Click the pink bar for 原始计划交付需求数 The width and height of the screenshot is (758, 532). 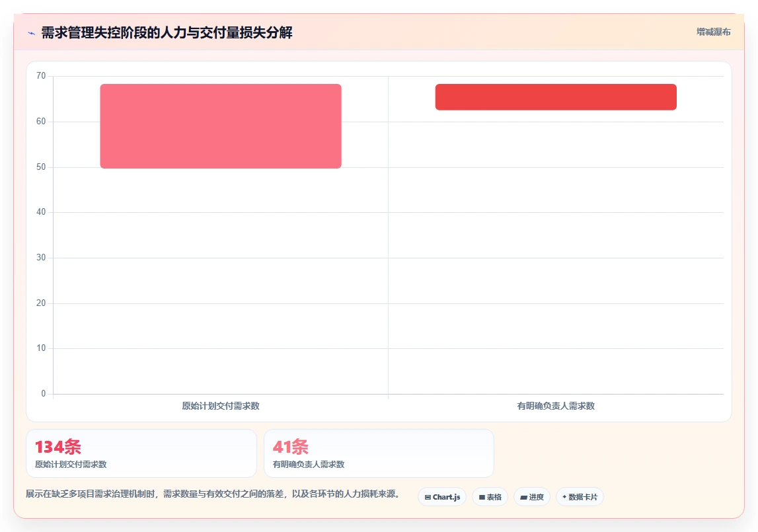pos(221,126)
